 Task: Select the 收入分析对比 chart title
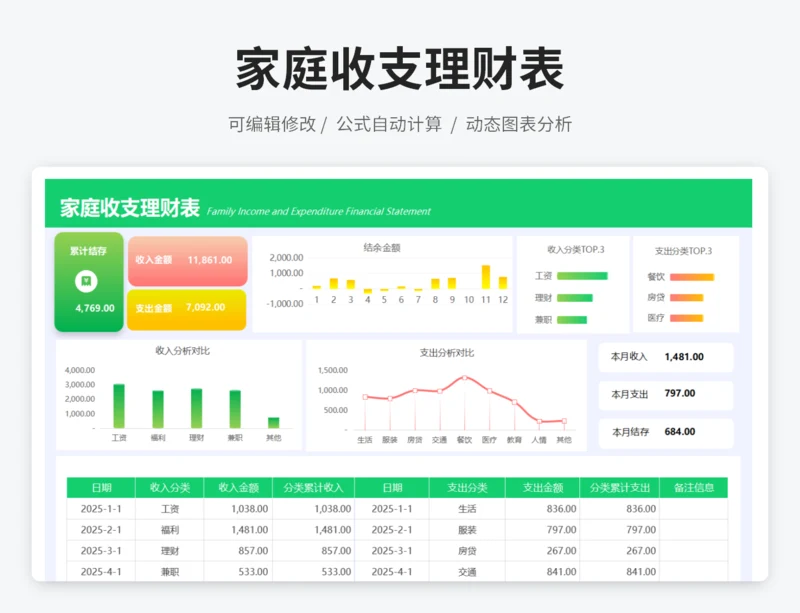click(x=182, y=351)
